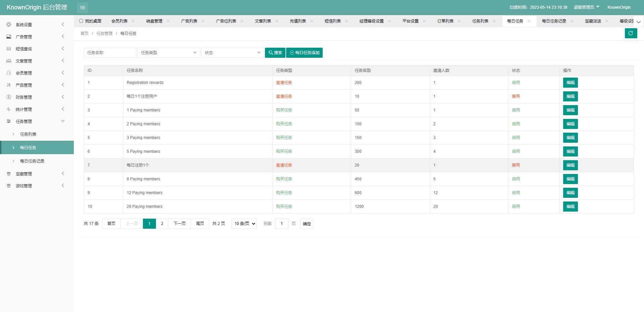Click the SMS query envelope icon
Image resolution: width=644 pixels, height=312 pixels.
coord(9,49)
